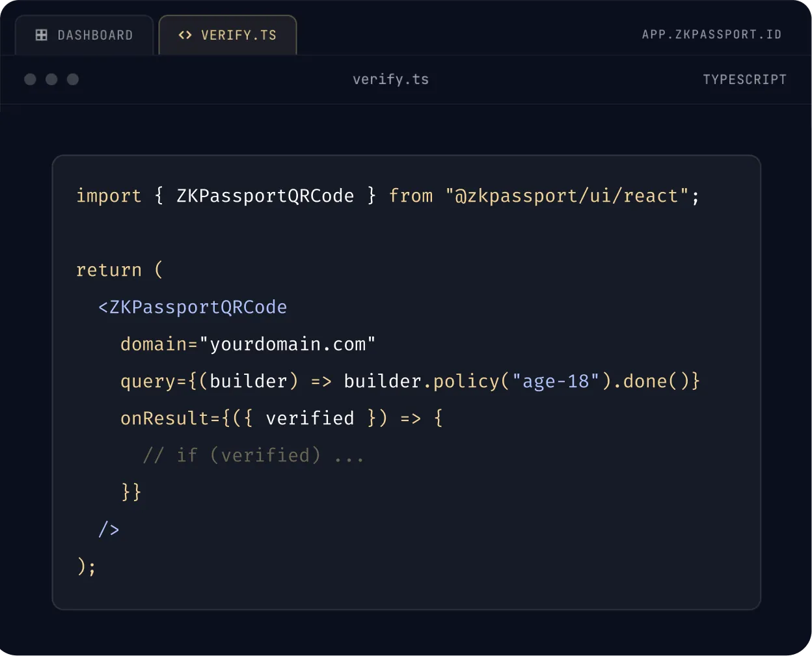Click the "age-18" policy string
This screenshot has height=656, width=812.
point(556,381)
